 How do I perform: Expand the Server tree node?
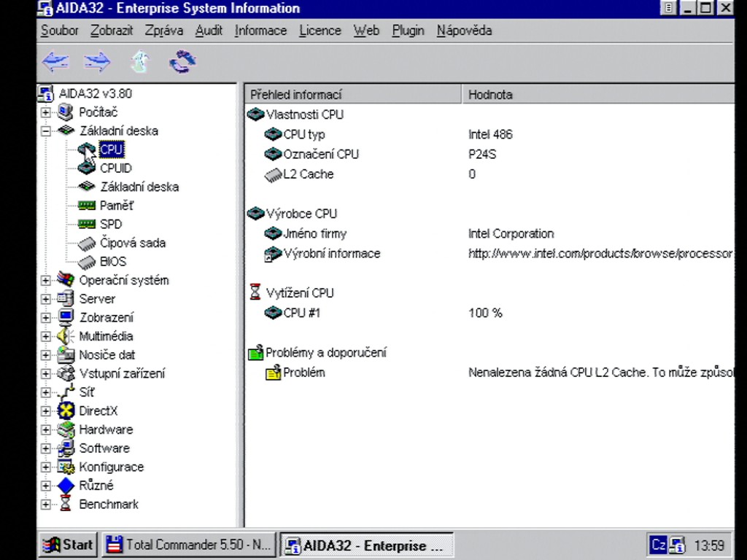pos(46,298)
